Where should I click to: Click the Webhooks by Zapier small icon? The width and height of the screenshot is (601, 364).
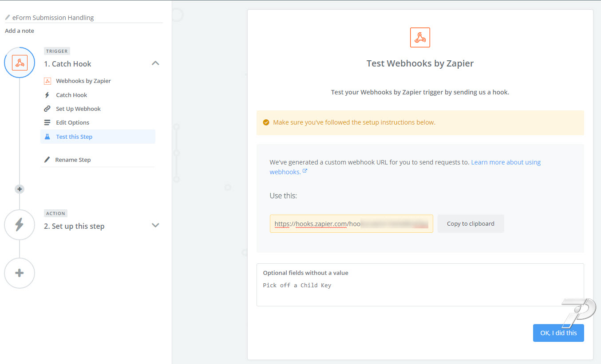[x=47, y=81]
